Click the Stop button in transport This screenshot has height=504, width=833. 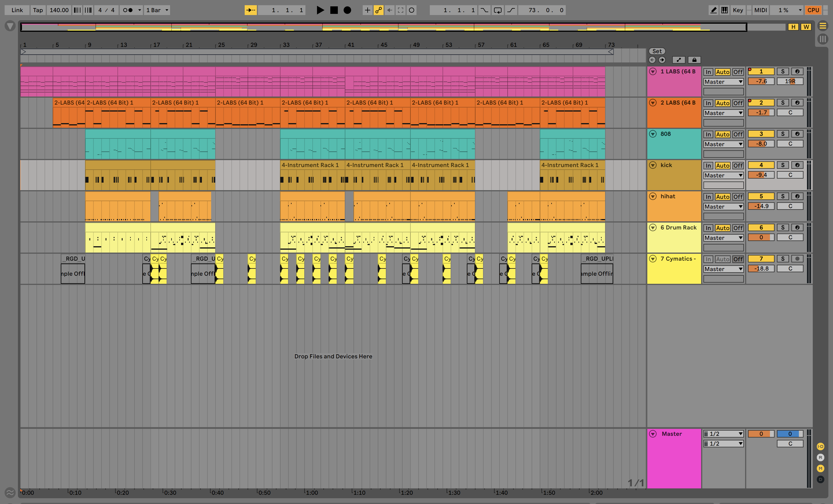[334, 10]
